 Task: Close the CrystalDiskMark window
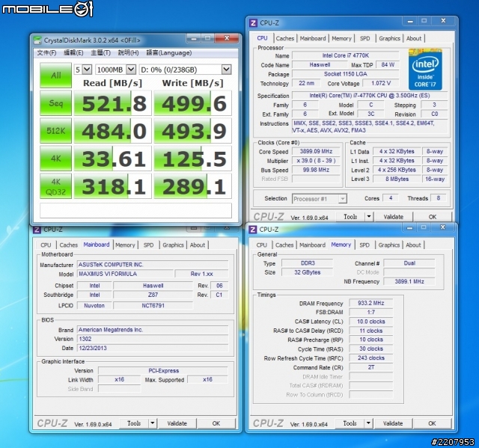point(226,38)
